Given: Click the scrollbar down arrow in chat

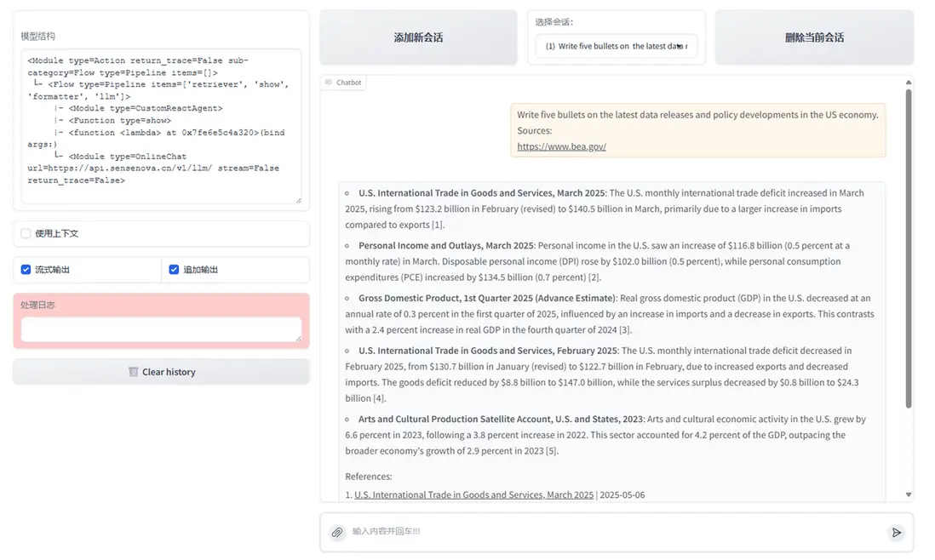Looking at the screenshot, I should pos(908,494).
